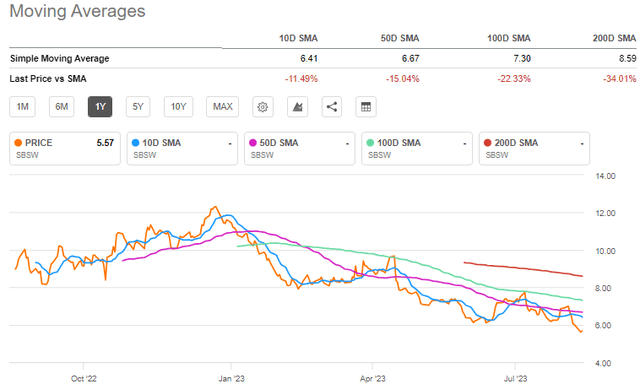The width and height of the screenshot is (640, 384).
Task: Click the Jan '23 axis label
Action: click(x=231, y=379)
